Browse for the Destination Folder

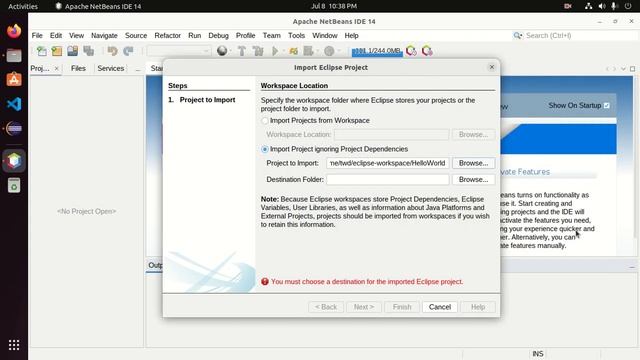point(473,180)
